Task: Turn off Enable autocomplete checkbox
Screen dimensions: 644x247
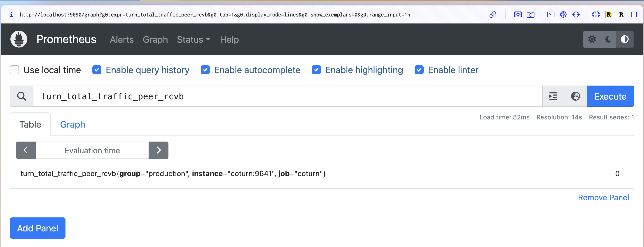Action: point(205,70)
